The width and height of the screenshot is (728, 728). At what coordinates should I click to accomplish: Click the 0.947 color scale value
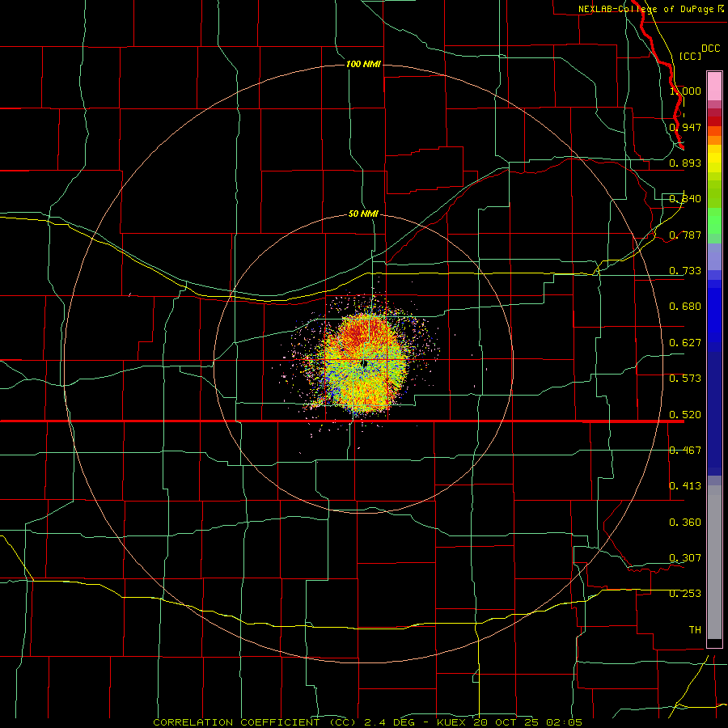pyautogui.click(x=685, y=127)
